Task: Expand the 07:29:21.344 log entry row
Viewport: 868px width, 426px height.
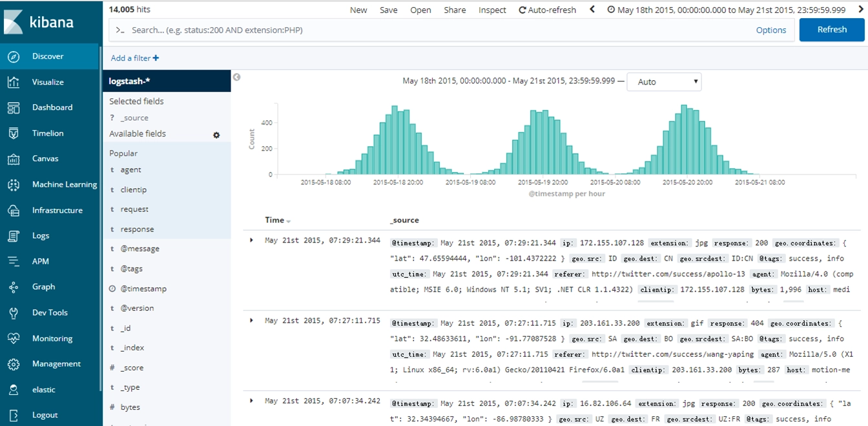Action: click(x=251, y=240)
